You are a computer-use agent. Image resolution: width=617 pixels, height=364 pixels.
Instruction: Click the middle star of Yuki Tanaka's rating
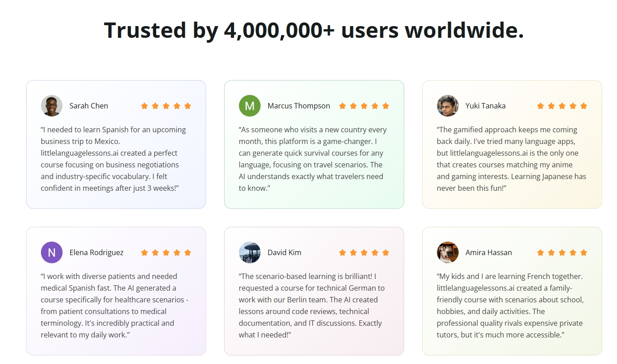coord(562,106)
